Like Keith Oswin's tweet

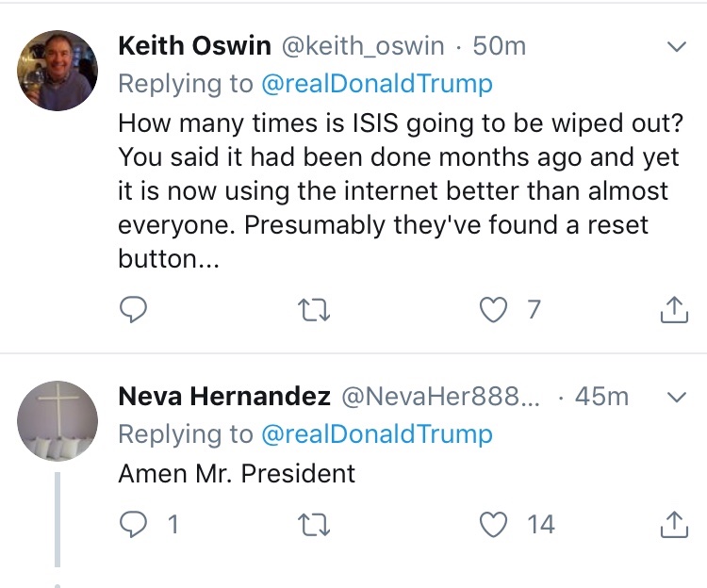pyautogui.click(x=494, y=310)
